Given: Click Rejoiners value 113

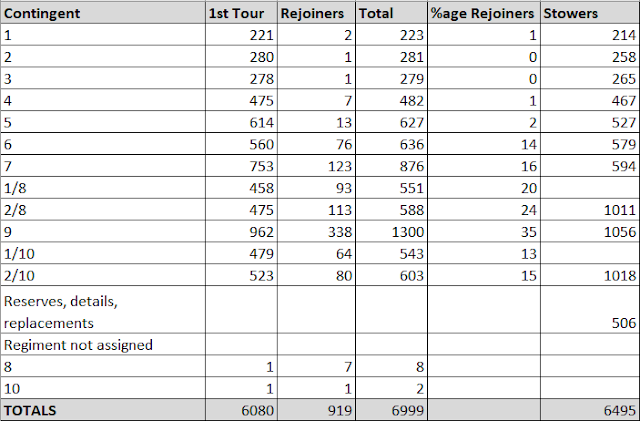Looking at the screenshot, I should [340, 210].
